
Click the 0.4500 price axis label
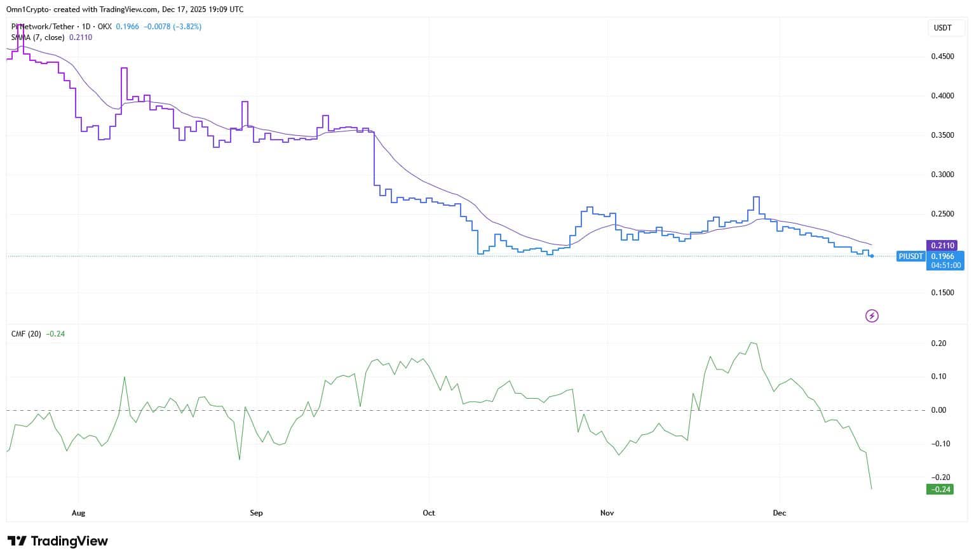[942, 57]
